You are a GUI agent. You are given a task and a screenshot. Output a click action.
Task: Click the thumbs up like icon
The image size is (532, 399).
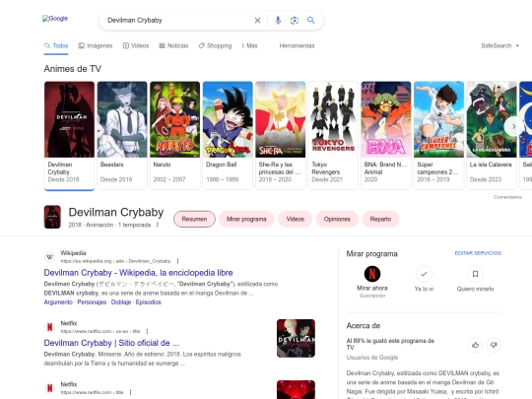pos(475,345)
